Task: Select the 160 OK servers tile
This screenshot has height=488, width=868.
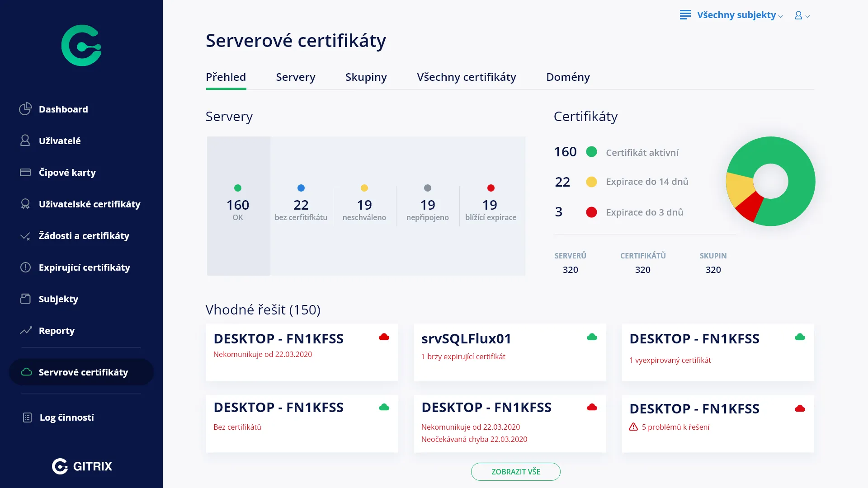Action: click(x=238, y=206)
